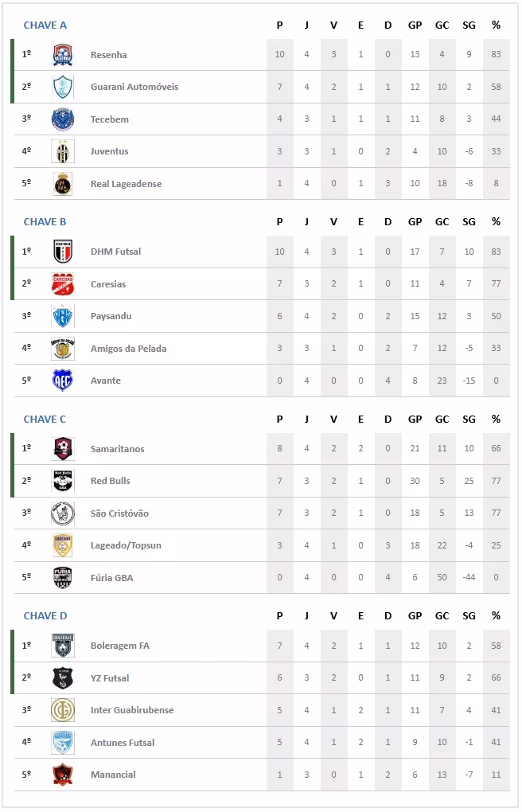Click the Chave C group heading
Viewport: 522px width, 812px height.
(x=45, y=419)
